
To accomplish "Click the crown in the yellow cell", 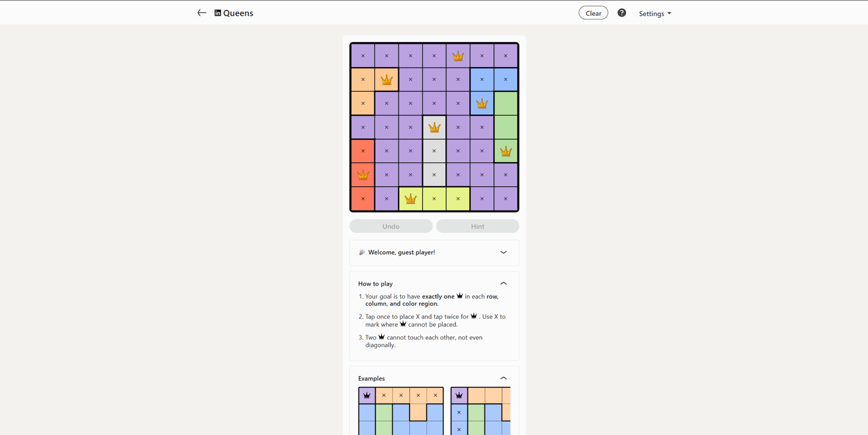I will pyautogui.click(x=411, y=199).
